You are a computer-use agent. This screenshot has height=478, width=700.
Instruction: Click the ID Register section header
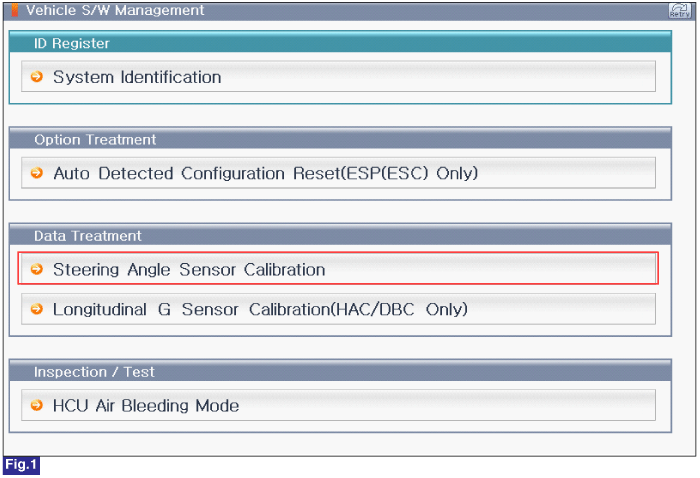click(x=340, y=43)
